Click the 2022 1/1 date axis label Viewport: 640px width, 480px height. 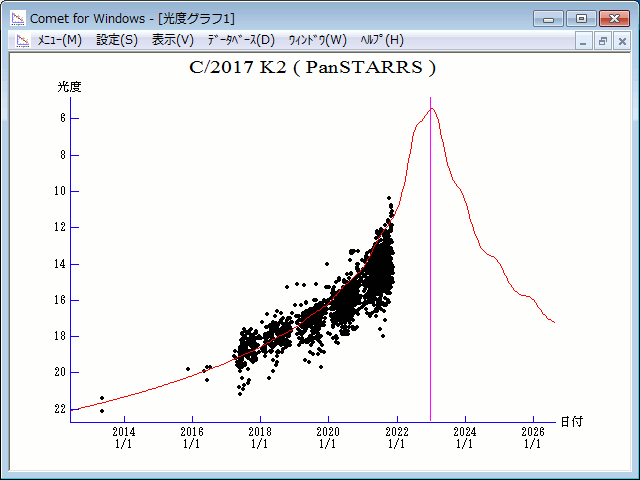pos(397,437)
